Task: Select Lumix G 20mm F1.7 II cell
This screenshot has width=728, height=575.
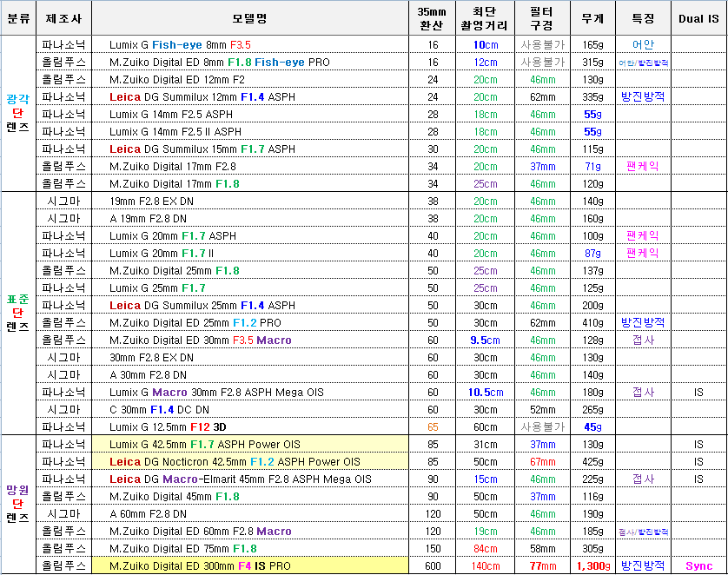Action: pyautogui.click(x=250, y=254)
